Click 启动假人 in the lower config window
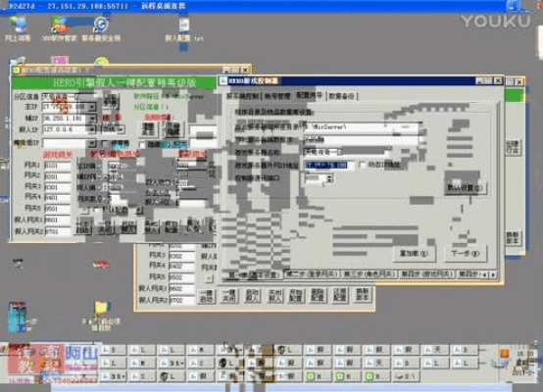The image size is (543, 392). point(252,295)
